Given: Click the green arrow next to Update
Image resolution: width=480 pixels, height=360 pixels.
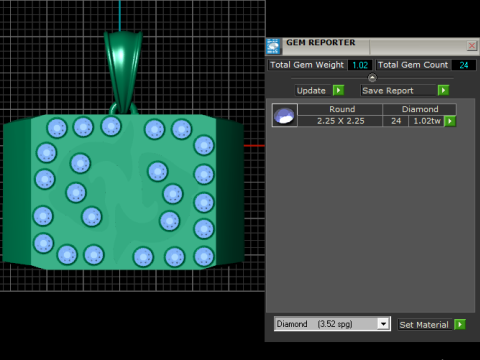Looking at the screenshot, I should tap(338, 90).
